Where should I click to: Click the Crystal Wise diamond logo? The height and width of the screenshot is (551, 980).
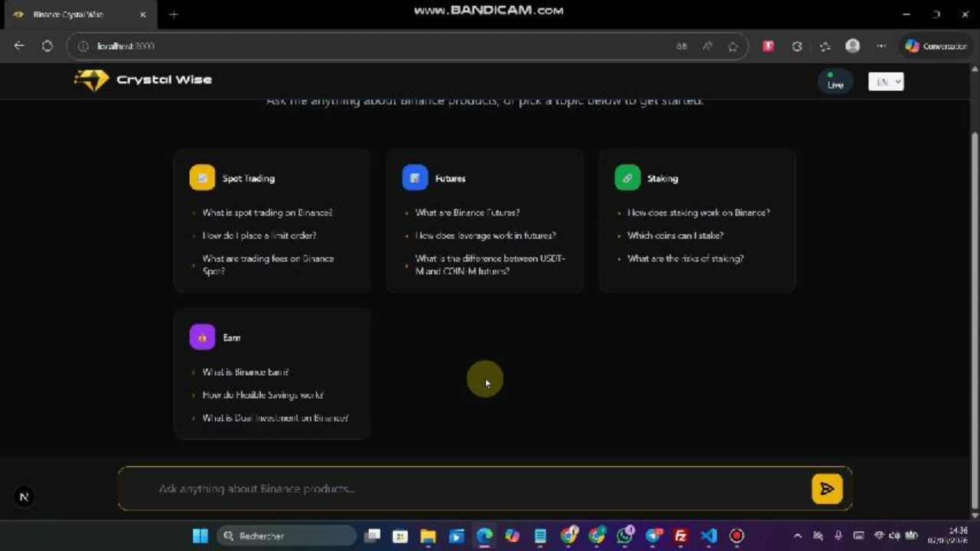pos(91,80)
